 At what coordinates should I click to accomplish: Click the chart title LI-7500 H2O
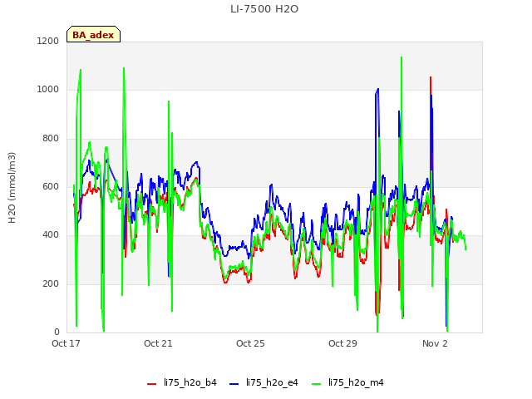[264, 9]
